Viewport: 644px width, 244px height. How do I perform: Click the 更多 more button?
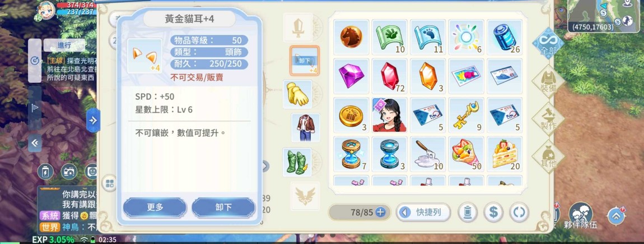click(155, 208)
